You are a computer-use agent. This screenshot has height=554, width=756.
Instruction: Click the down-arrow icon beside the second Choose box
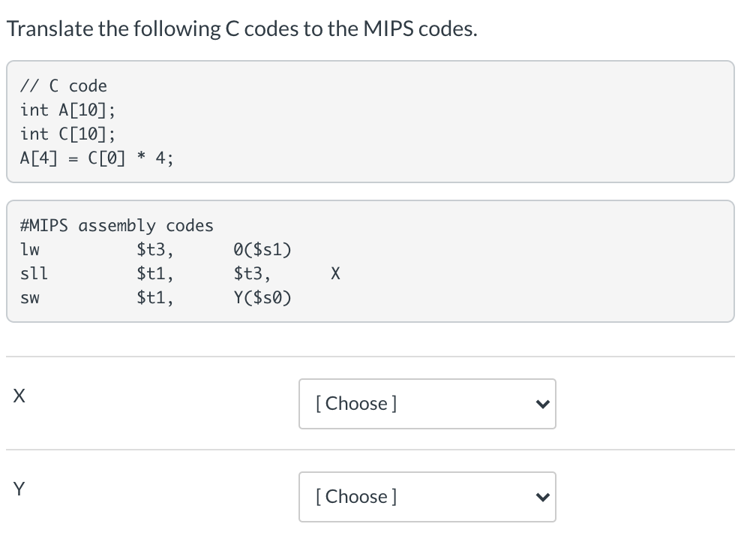(543, 497)
